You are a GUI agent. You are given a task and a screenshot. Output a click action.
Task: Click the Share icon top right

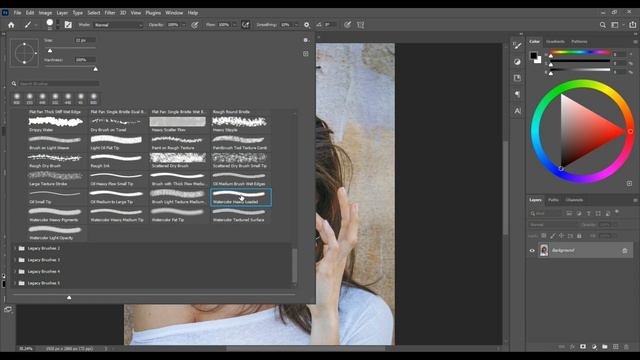pos(632,25)
